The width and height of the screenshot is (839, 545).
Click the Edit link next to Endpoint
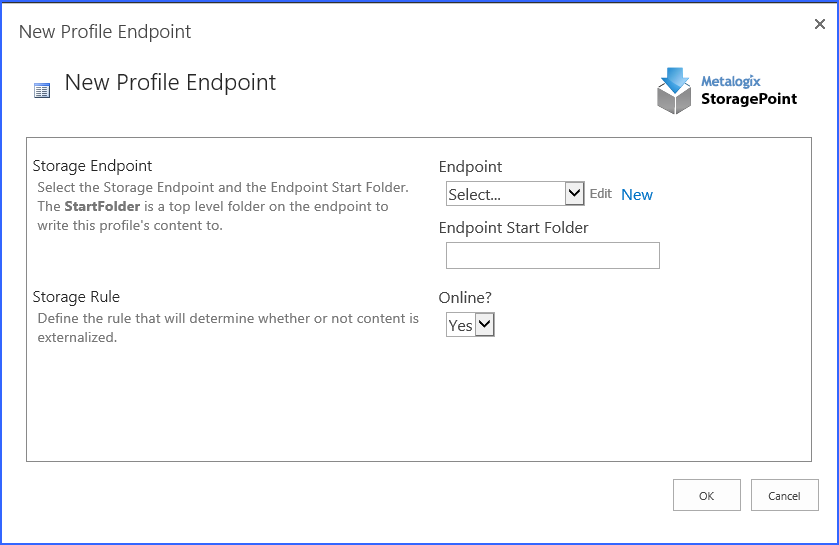[600, 194]
